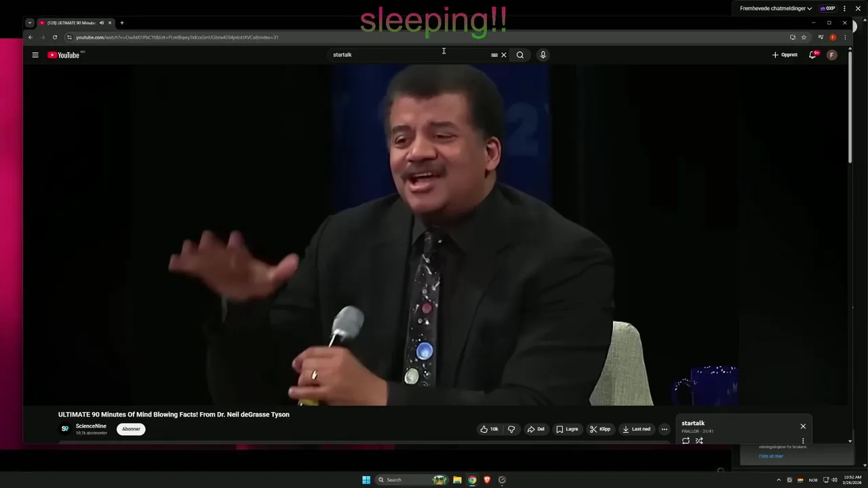Screen dimensions: 868x488
Task: Click the 0XP crown badge
Action: tap(827, 9)
